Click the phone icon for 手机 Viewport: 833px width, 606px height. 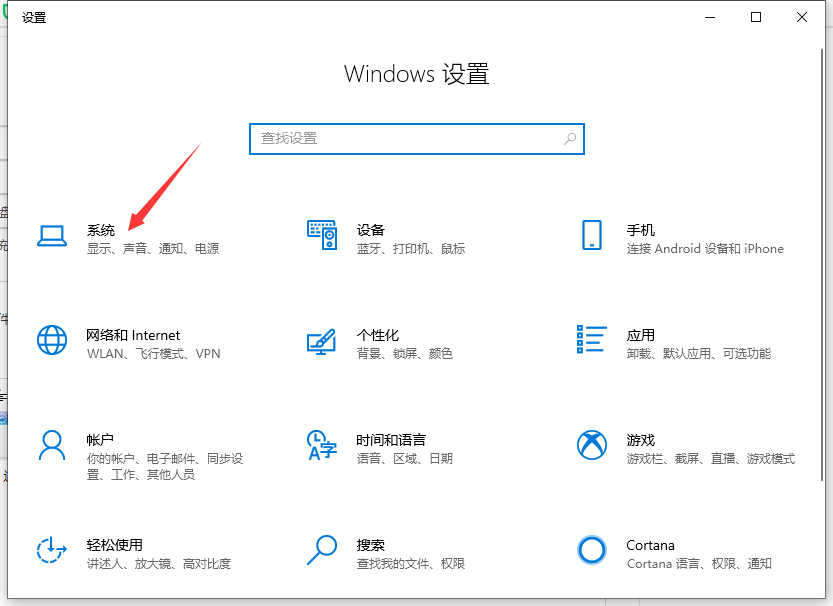591,236
